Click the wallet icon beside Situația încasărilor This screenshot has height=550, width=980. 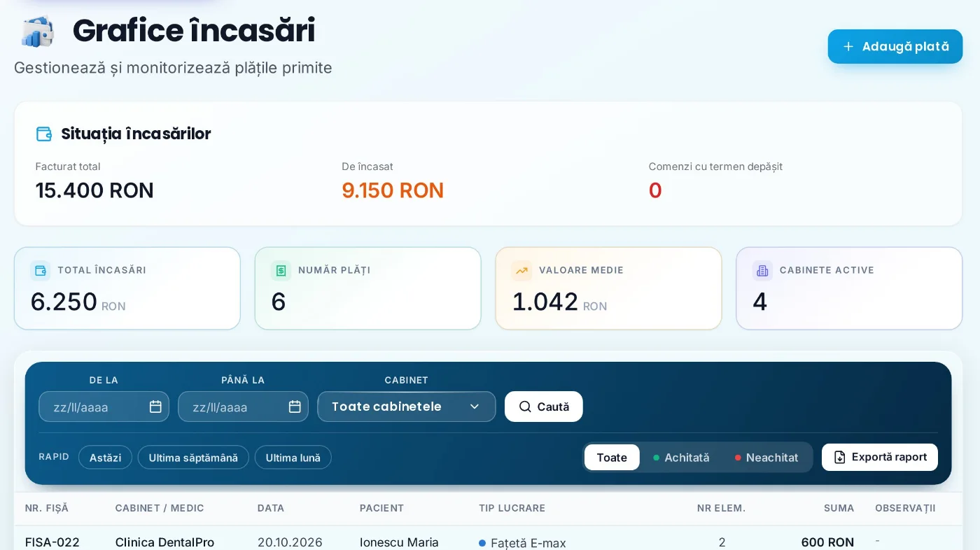[44, 134]
